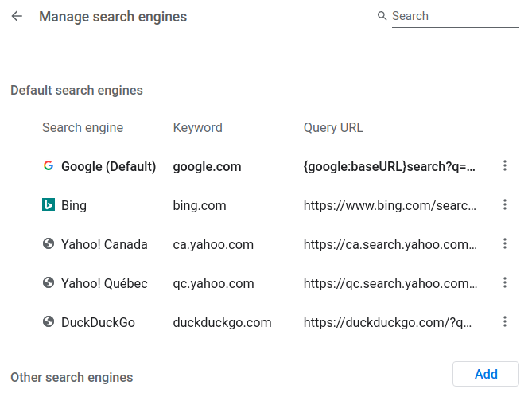Click the Keyword column header
This screenshot has width=532, height=393.
pyautogui.click(x=198, y=128)
